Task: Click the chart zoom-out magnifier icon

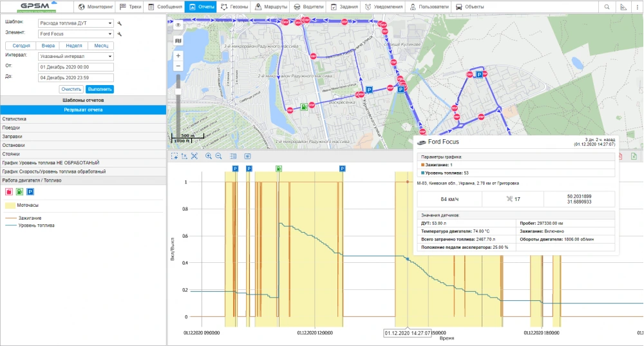Action: point(219,156)
